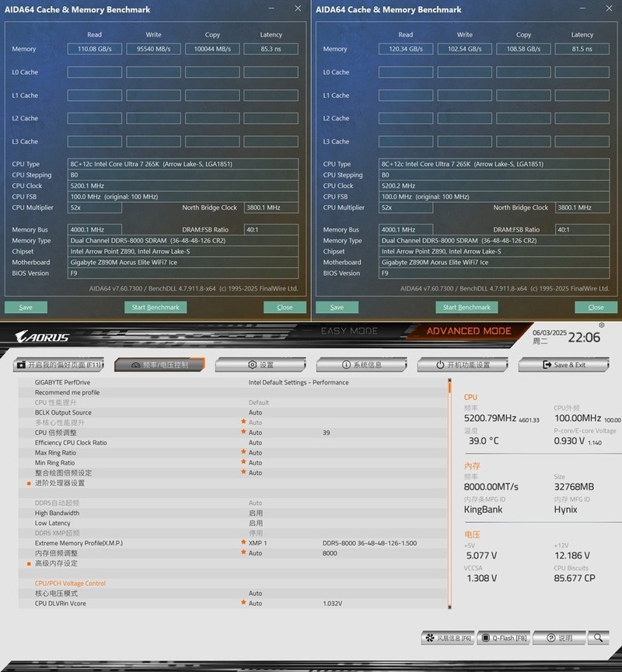Click the BIOS settings list scrollbar
This screenshot has width=622, height=672.
pos(449,493)
